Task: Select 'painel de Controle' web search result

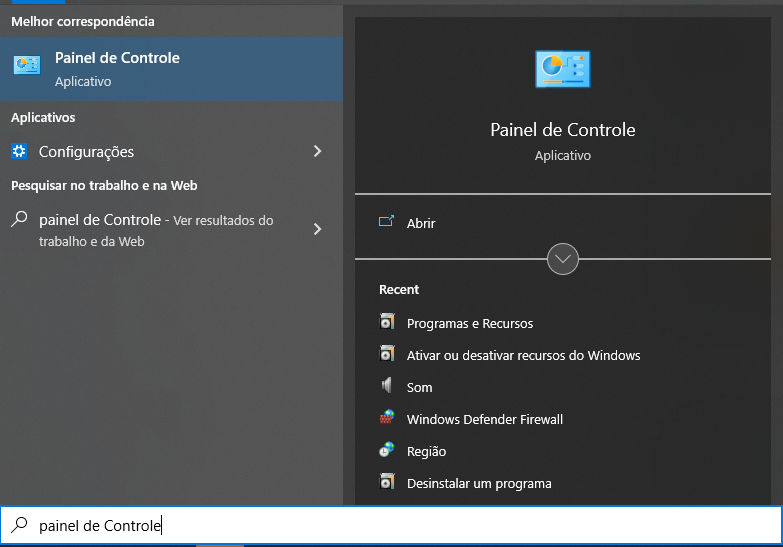Action: click(171, 230)
